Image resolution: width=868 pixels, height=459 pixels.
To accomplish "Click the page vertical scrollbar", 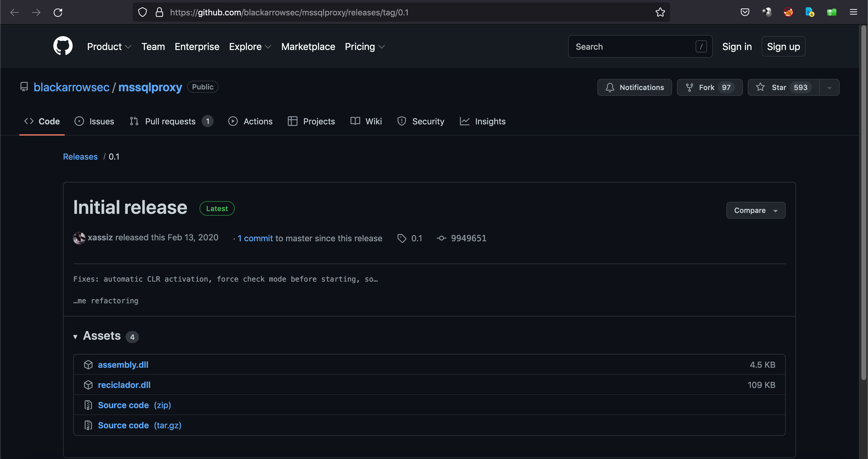I will click(863, 202).
